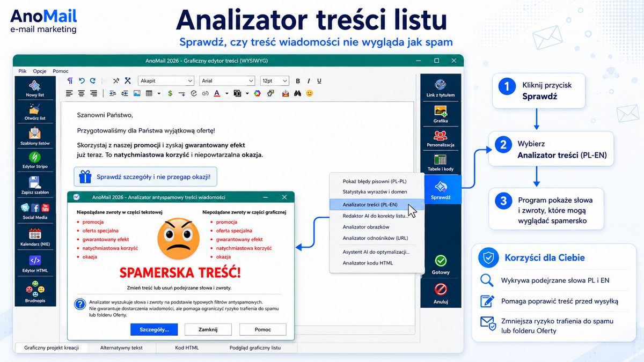The image size is (644, 362).
Task: Click the text background color icon
Action: (237, 93)
